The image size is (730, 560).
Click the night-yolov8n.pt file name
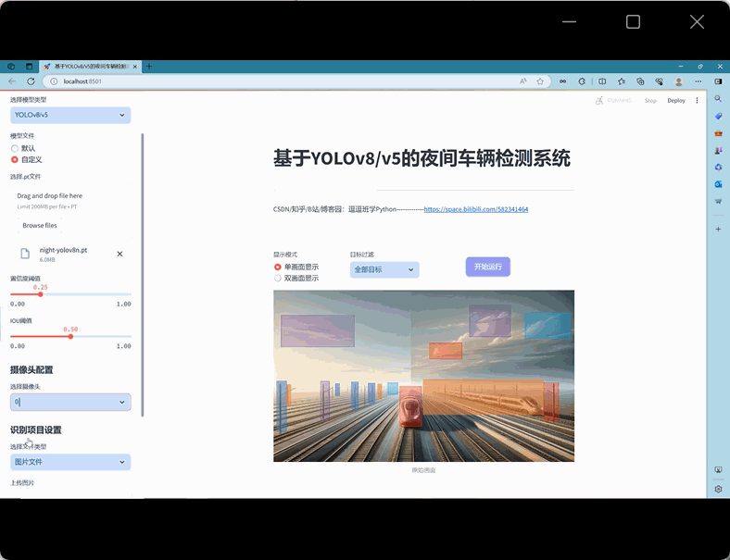[x=63, y=250]
